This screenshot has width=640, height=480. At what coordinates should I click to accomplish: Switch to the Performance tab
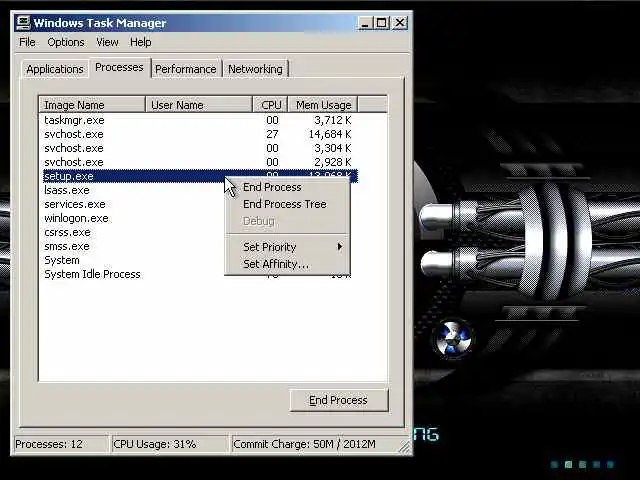[x=186, y=69]
